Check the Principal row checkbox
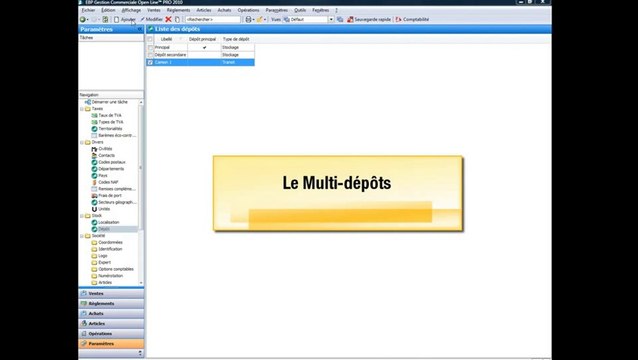 coord(150,48)
